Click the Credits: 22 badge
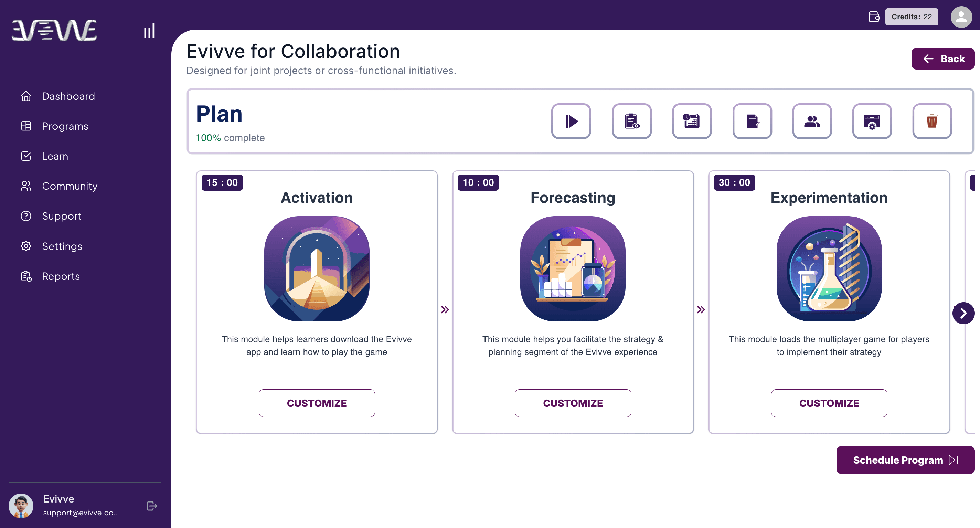The height and width of the screenshot is (528, 980). click(912, 17)
